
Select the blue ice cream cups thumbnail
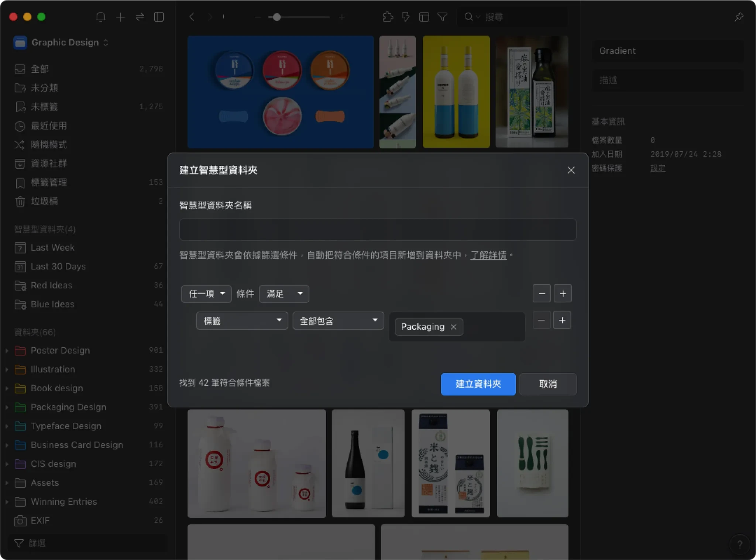click(x=281, y=92)
